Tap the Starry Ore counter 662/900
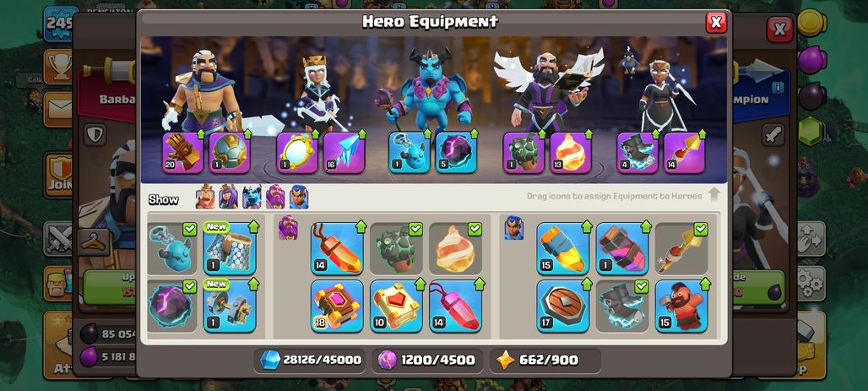This screenshot has width=868, height=391. pyautogui.click(x=545, y=360)
